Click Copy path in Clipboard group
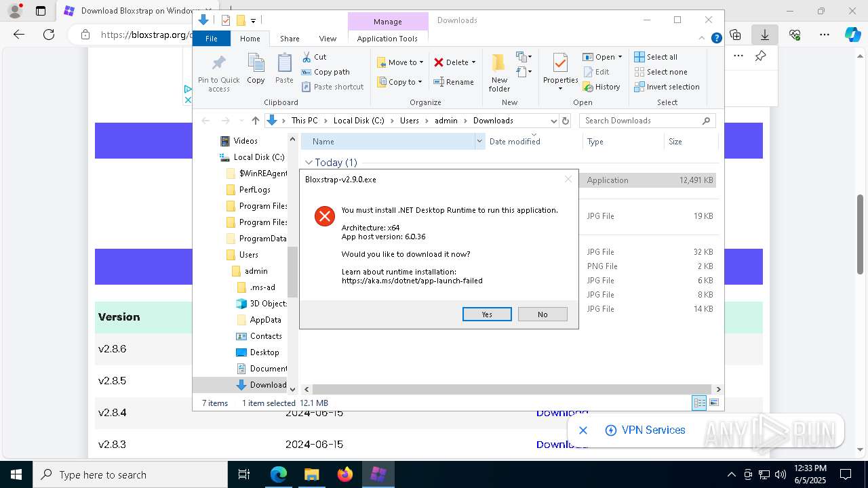This screenshot has width=868, height=488. (x=325, y=72)
